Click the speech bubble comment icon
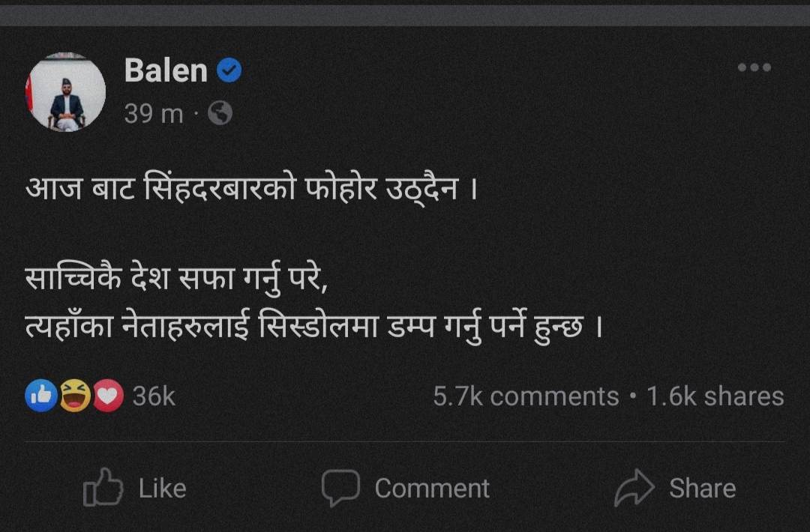 (340, 489)
